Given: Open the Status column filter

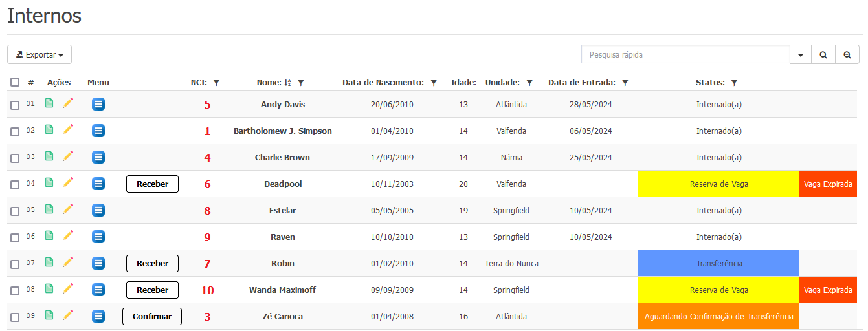Looking at the screenshot, I should (734, 83).
